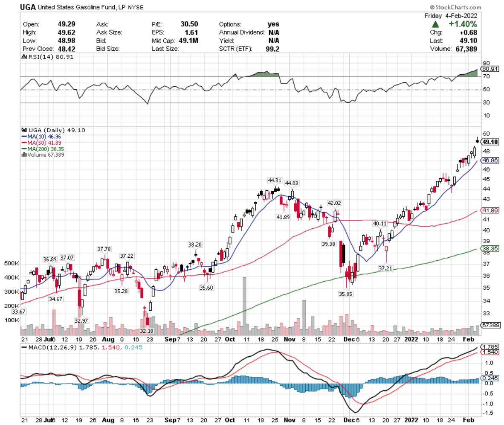Click the 37.78 price annotation
Screen dimensions: 504x425
(104, 249)
